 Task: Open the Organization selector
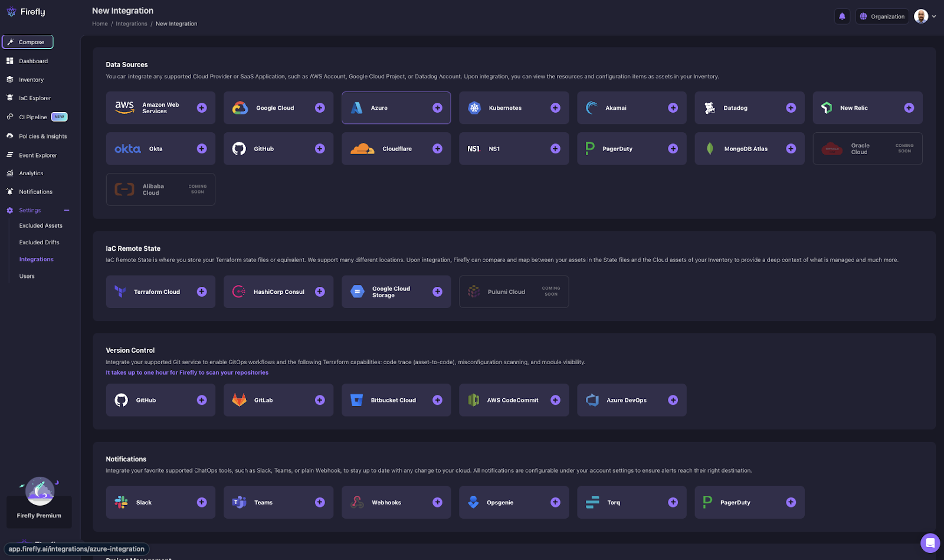pyautogui.click(x=882, y=17)
